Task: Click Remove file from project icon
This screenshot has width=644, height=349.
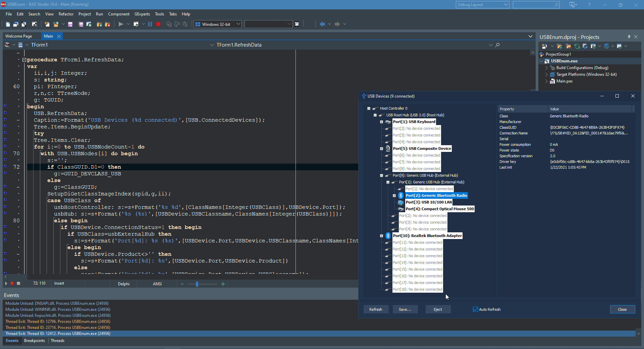Action: pos(107,24)
